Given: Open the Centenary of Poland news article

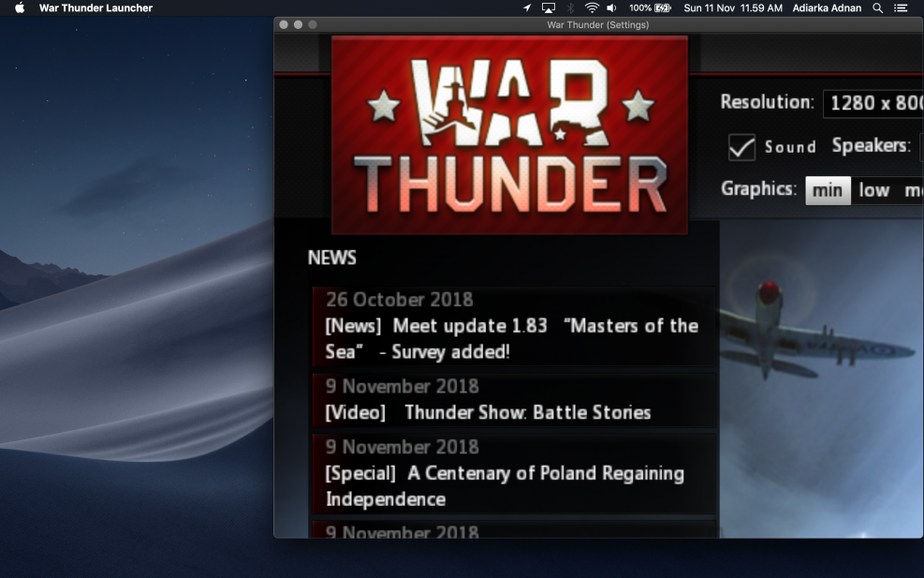Looking at the screenshot, I should (x=505, y=485).
